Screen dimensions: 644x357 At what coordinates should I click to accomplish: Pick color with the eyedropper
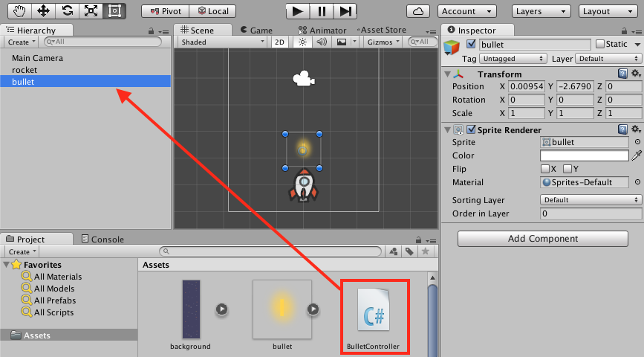click(636, 155)
